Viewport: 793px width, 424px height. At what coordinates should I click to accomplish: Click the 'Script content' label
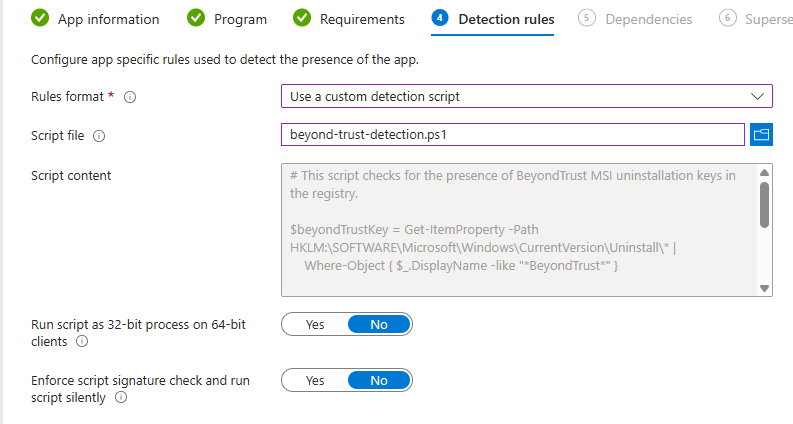[71, 176]
